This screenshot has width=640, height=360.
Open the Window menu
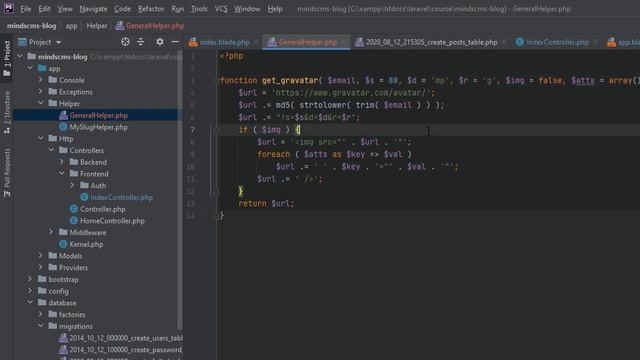(x=247, y=9)
